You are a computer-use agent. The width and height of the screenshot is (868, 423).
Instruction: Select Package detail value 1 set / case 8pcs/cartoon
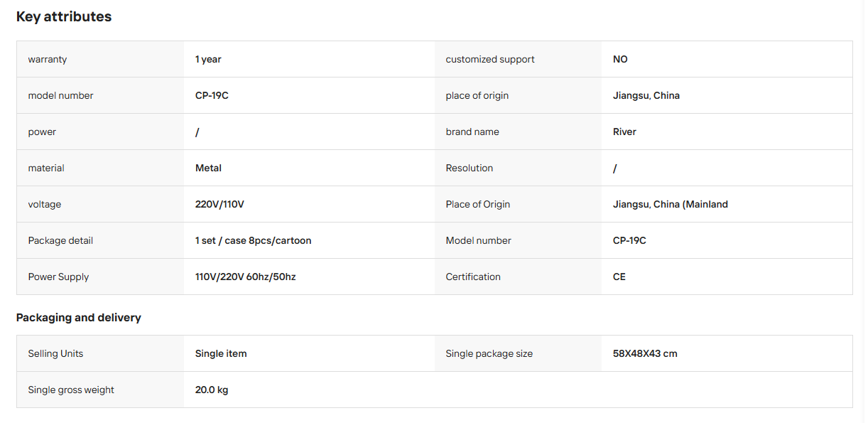point(253,240)
